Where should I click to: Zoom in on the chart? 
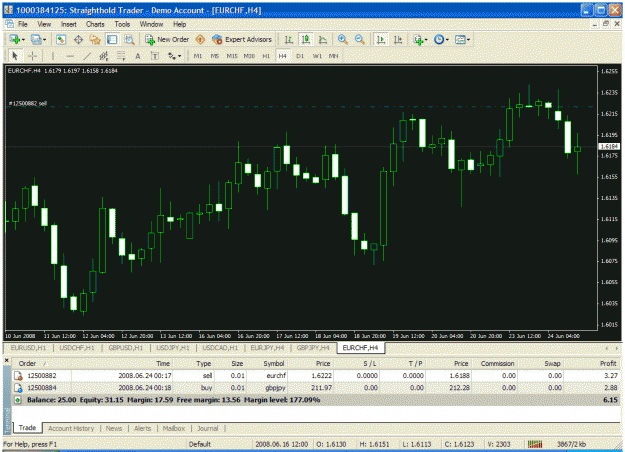tap(342, 39)
